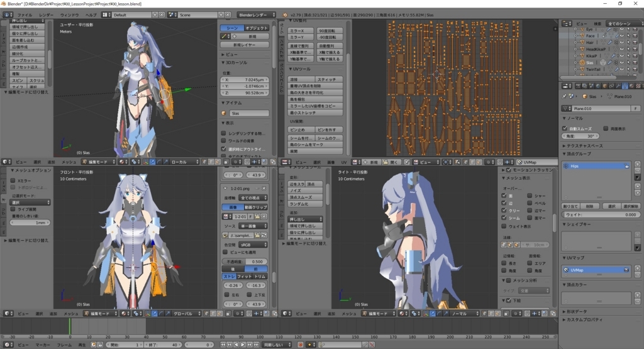Viewport: 644px width, 349px height.
Task: Click the pin icon in properties breadcrumb
Action: click(x=564, y=96)
